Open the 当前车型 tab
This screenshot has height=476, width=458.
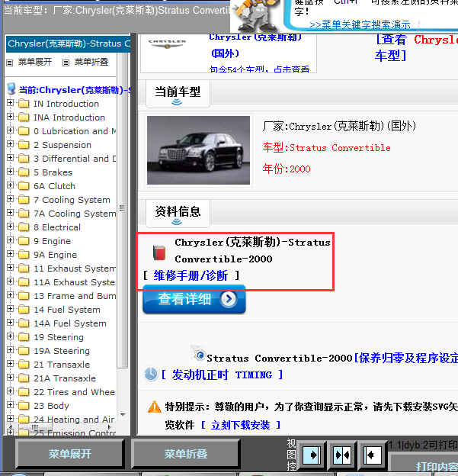(178, 94)
